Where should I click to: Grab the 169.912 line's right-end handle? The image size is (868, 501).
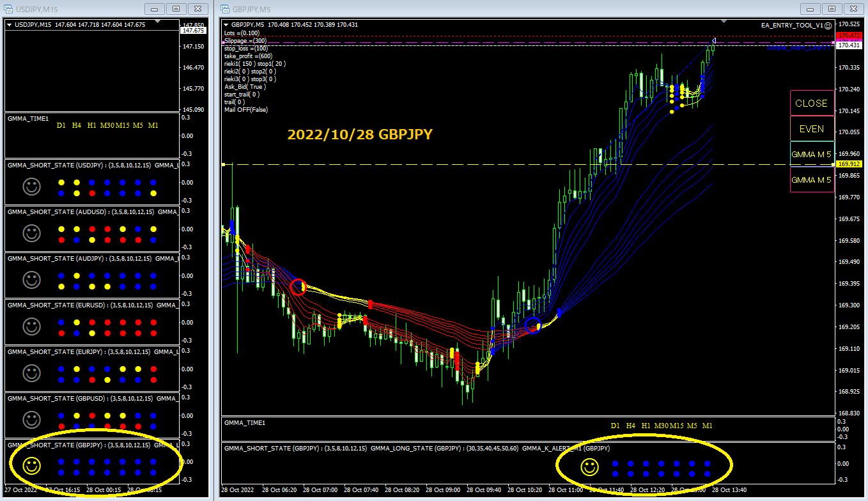point(833,165)
